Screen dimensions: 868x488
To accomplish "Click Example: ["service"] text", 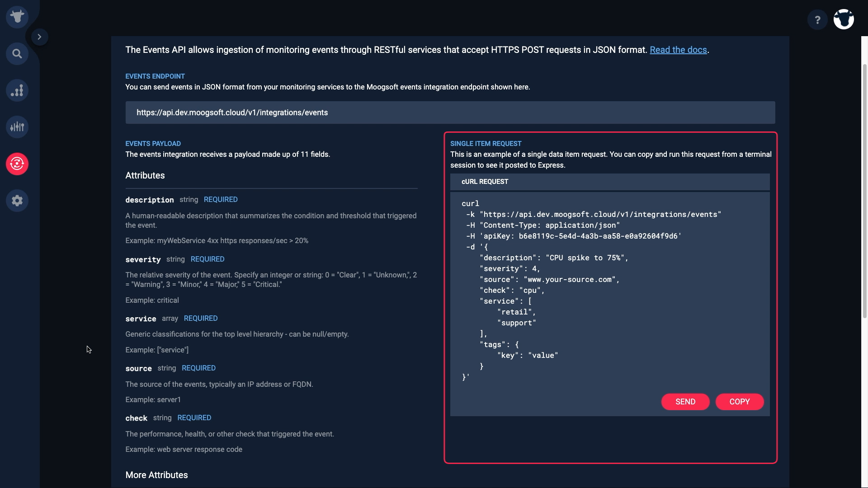I will click(157, 350).
